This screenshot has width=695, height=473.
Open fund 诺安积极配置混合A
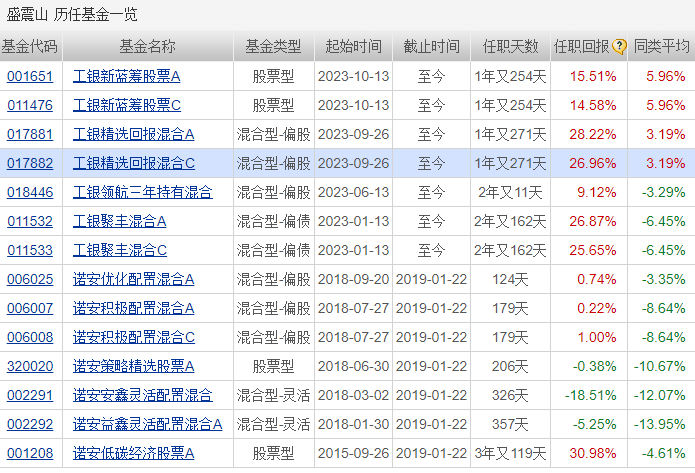133,308
